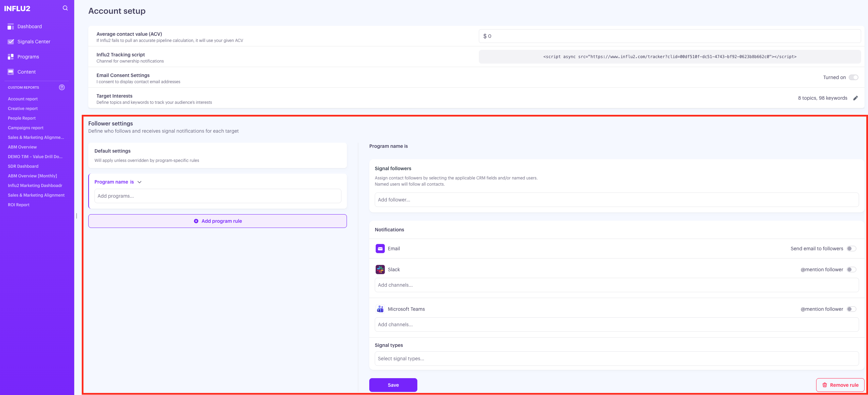Click the Dashboard icon
868x395 pixels.
click(11, 26)
